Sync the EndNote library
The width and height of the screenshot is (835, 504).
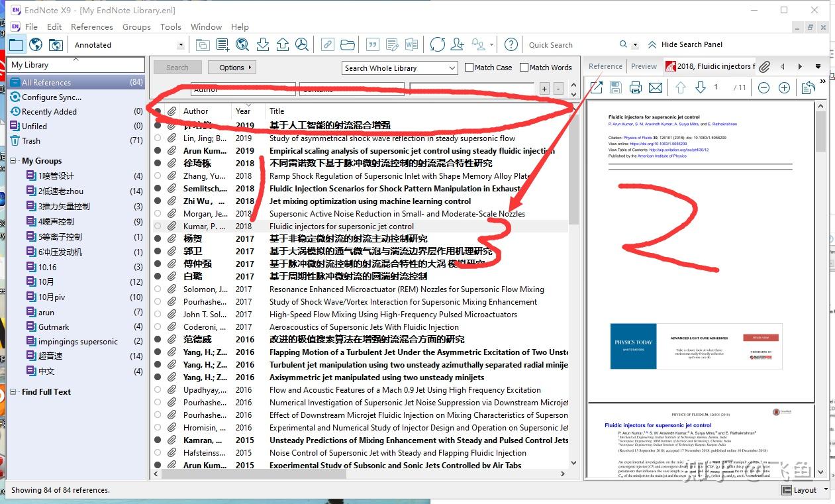click(x=437, y=44)
